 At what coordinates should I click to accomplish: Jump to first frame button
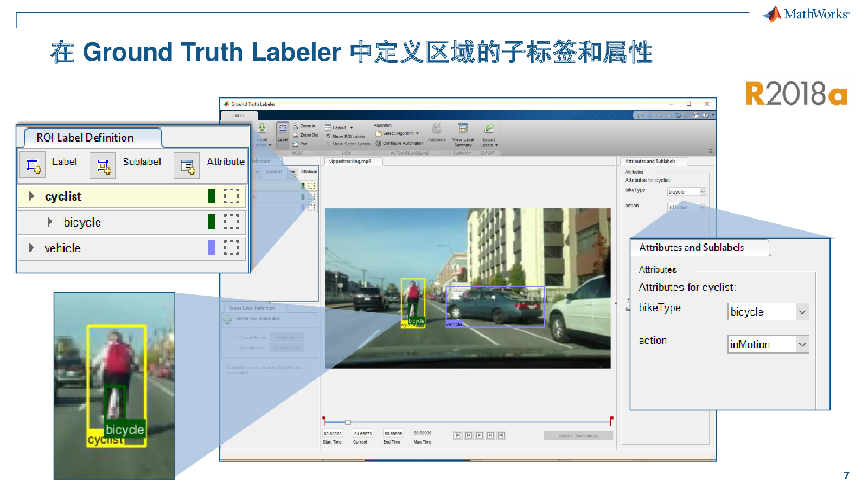(458, 435)
